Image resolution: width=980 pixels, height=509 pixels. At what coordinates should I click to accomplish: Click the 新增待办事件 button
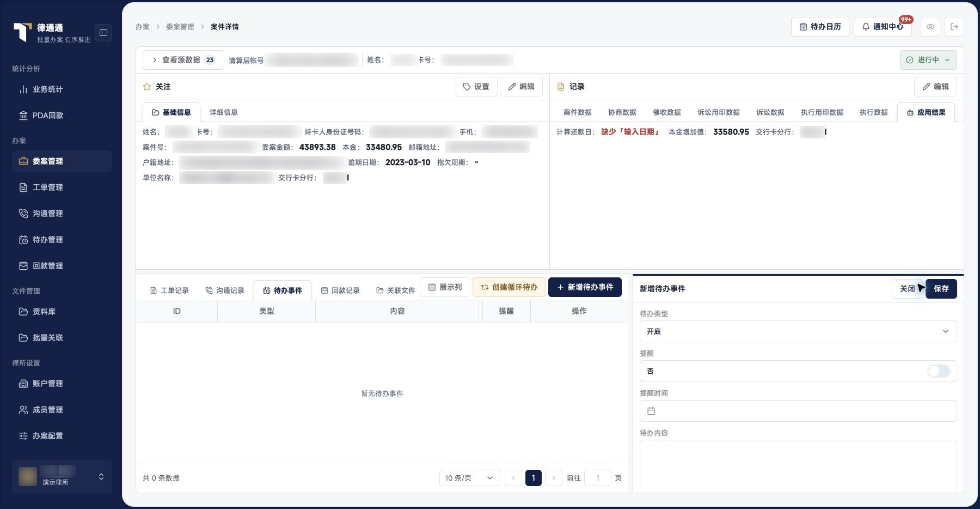(585, 287)
